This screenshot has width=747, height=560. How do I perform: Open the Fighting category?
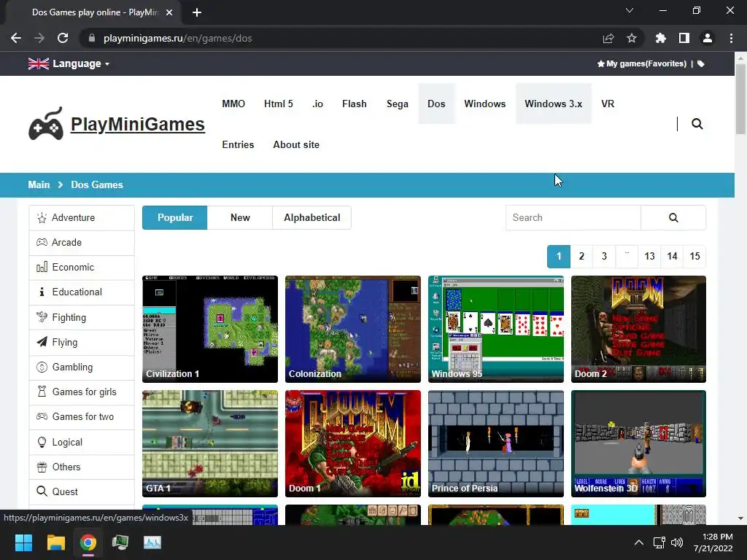[x=82, y=317]
